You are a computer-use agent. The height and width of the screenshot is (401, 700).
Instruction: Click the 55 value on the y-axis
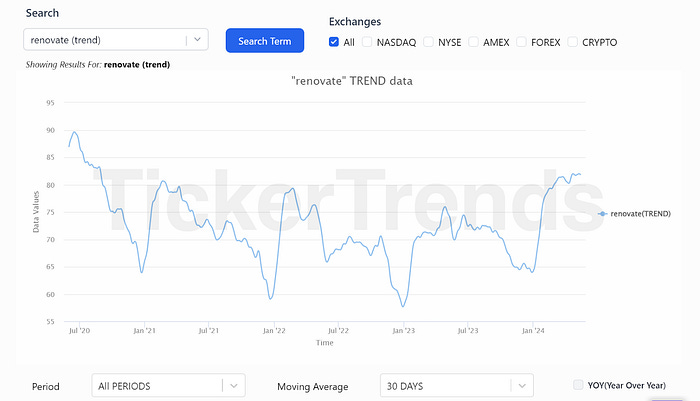(50, 322)
